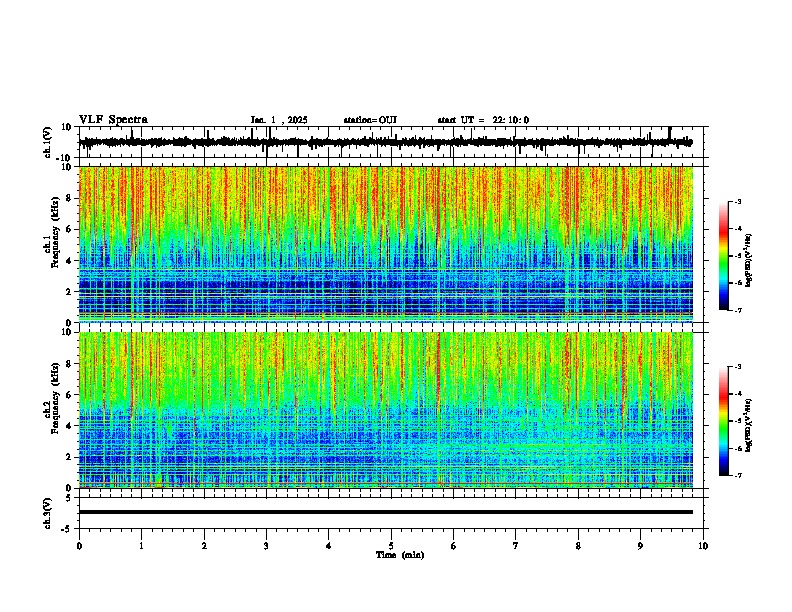Select the start UT = 22:10:0 text
This screenshot has height=612, width=792.
pyautogui.click(x=483, y=120)
